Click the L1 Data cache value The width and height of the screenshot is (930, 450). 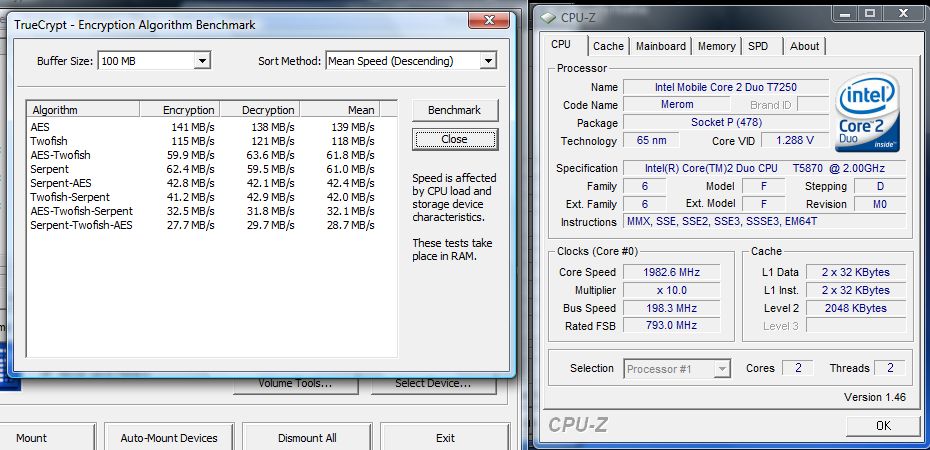855,272
